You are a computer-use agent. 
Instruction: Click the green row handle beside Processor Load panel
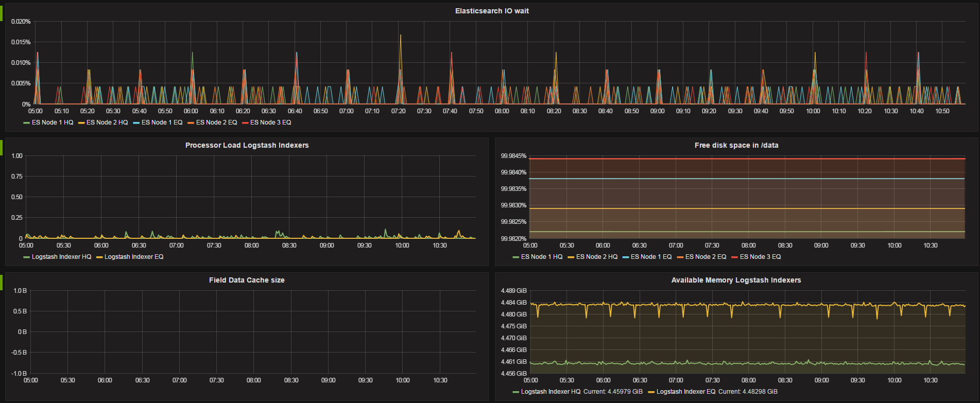[x=1, y=147]
